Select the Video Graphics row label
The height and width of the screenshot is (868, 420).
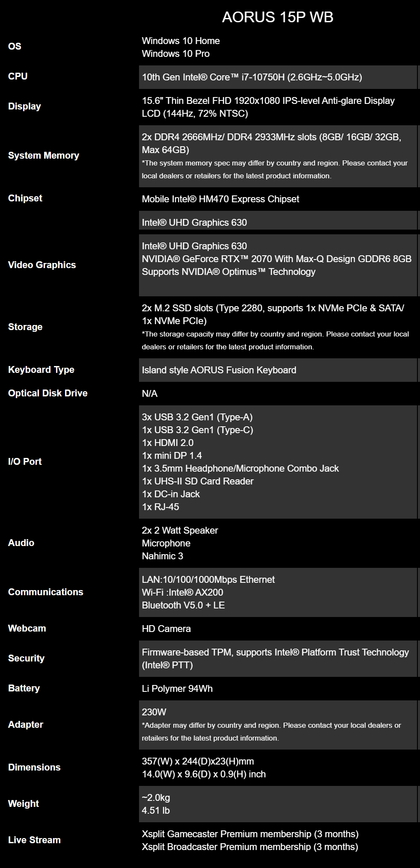pos(42,265)
